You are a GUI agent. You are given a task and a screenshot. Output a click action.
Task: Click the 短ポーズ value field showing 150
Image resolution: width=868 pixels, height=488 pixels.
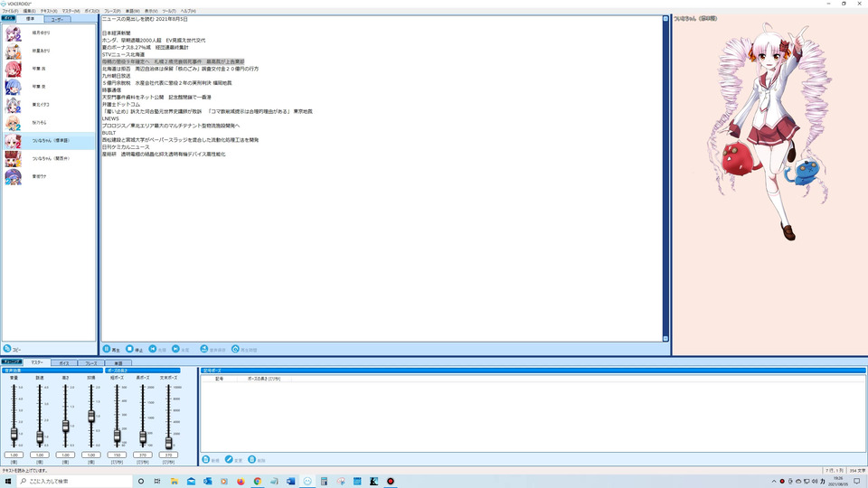click(117, 455)
